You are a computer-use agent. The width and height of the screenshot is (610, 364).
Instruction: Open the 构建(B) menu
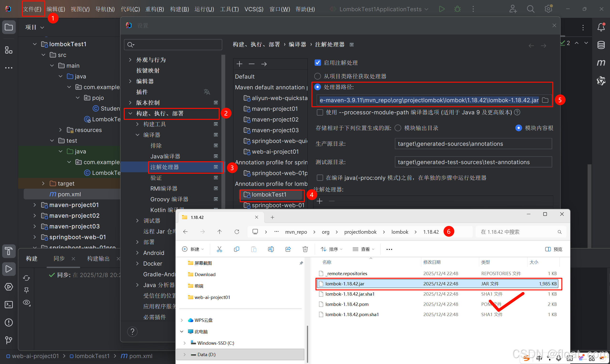click(x=179, y=9)
